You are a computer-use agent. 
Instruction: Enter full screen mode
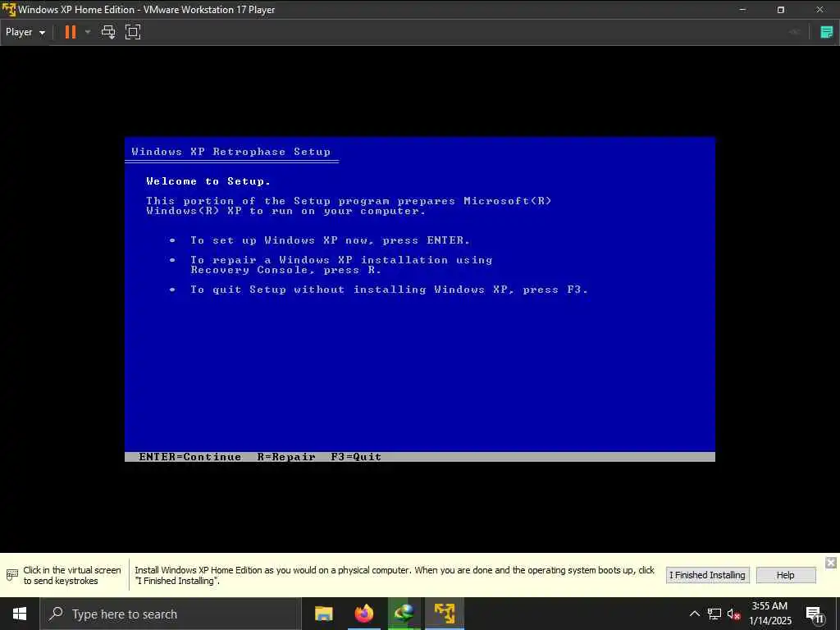133,32
